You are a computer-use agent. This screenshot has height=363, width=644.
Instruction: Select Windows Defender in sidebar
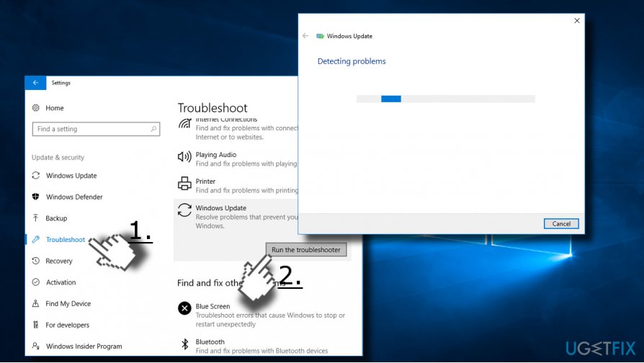[x=74, y=197]
